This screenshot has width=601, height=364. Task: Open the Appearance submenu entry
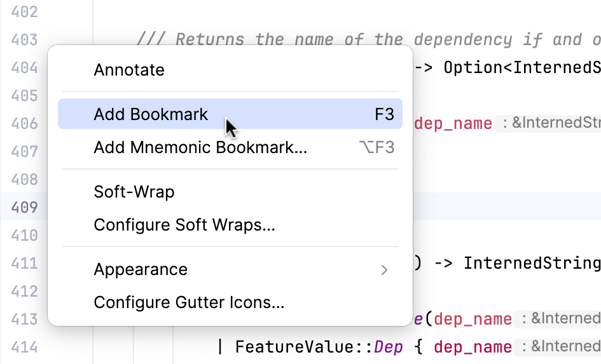(141, 269)
